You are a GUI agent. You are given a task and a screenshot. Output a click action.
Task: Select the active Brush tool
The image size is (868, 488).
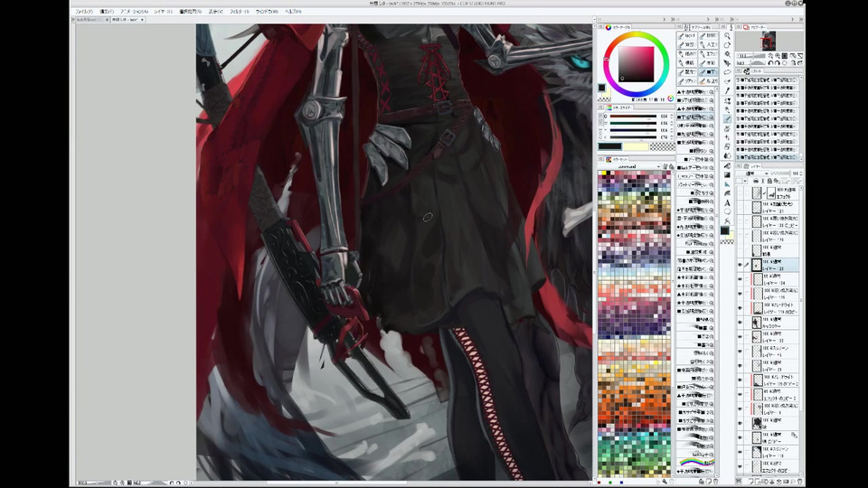727,119
